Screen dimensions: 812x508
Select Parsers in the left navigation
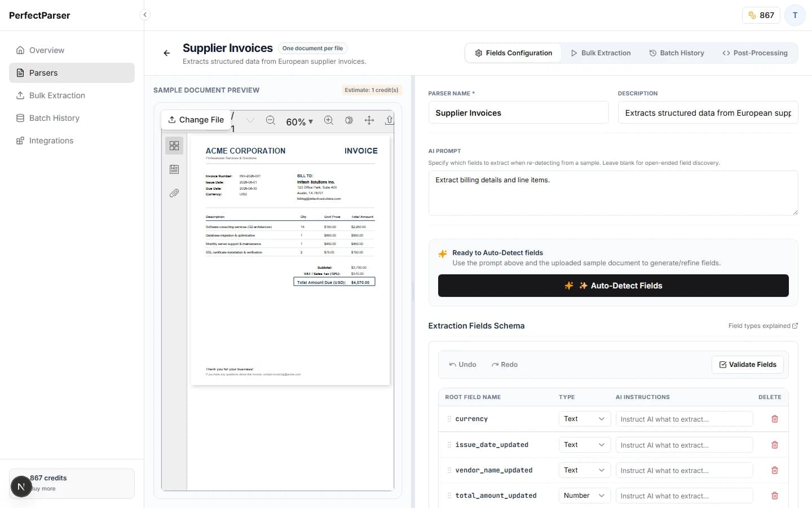pyautogui.click(x=72, y=73)
